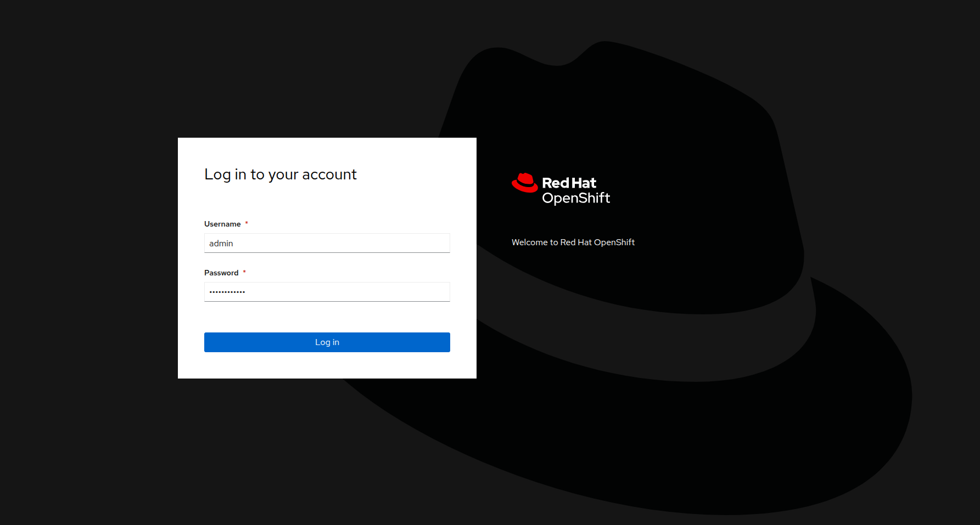Click the Password field label
This screenshot has height=525, width=980.
[221, 273]
